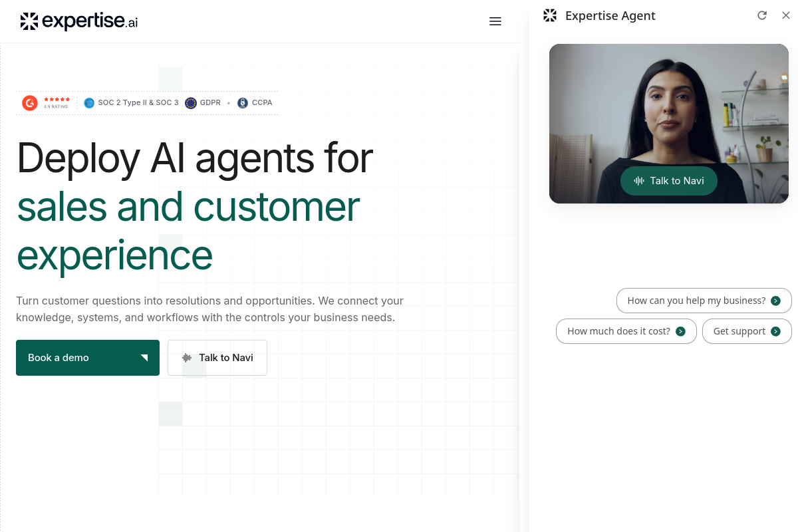This screenshot has width=798, height=532.
Task: Click the arrow on Book a demo
Action: coord(144,358)
